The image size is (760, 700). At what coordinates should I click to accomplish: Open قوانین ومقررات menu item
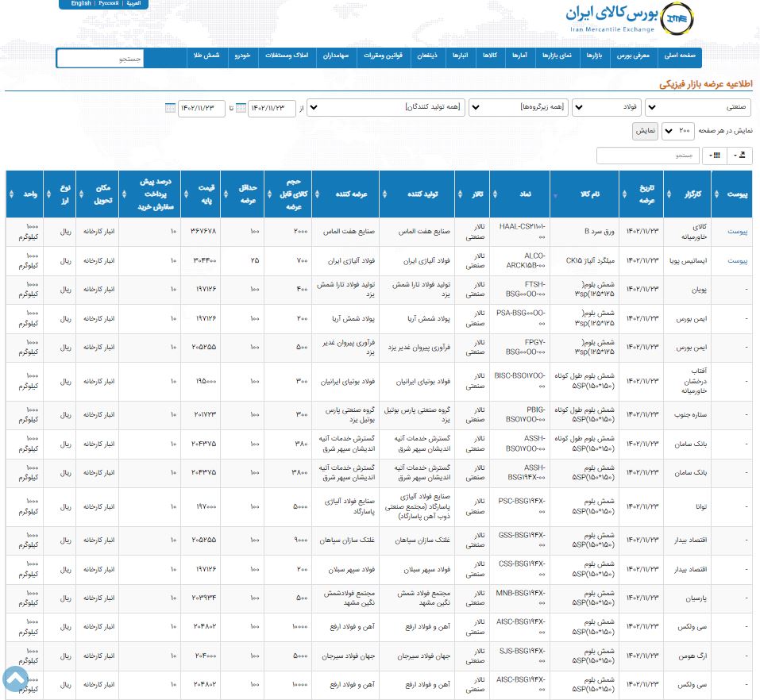click(x=384, y=56)
